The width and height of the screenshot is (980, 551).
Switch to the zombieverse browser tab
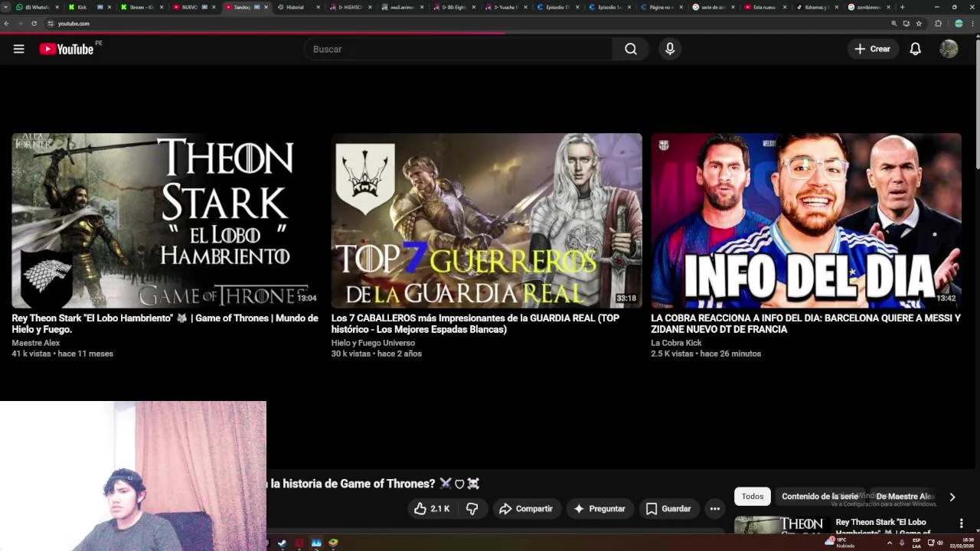[x=867, y=7]
